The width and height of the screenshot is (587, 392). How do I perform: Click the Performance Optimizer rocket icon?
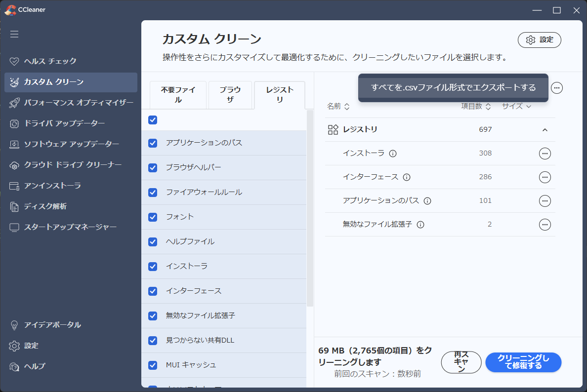tap(14, 103)
